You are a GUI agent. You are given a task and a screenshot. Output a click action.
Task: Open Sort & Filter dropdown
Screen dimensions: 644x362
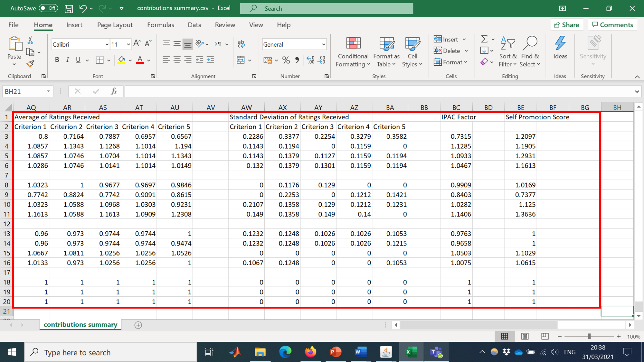click(x=508, y=52)
